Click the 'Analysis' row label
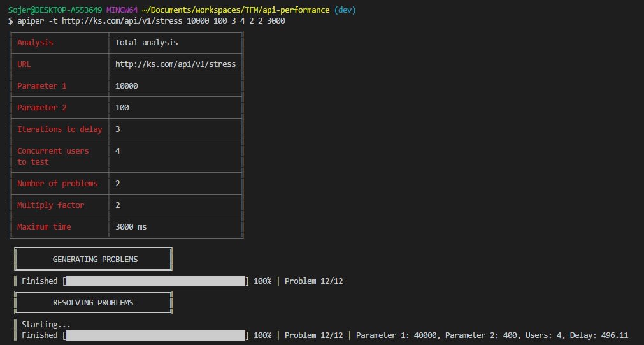The image size is (644, 345). click(x=35, y=42)
